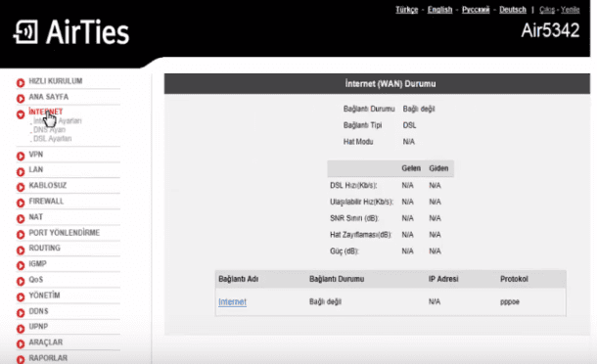Click the SNR Sınırı (dB) row label
The image size is (597, 364).
[354, 218]
